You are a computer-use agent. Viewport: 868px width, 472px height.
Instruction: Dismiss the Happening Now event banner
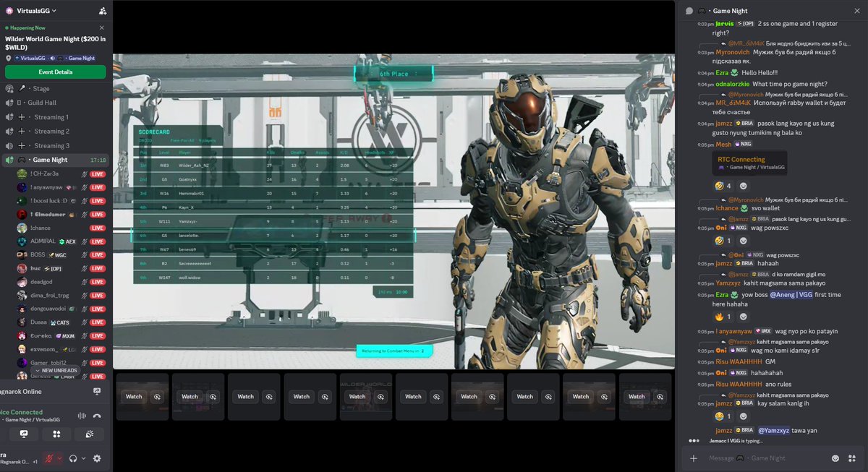pyautogui.click(x=101, y=27)
